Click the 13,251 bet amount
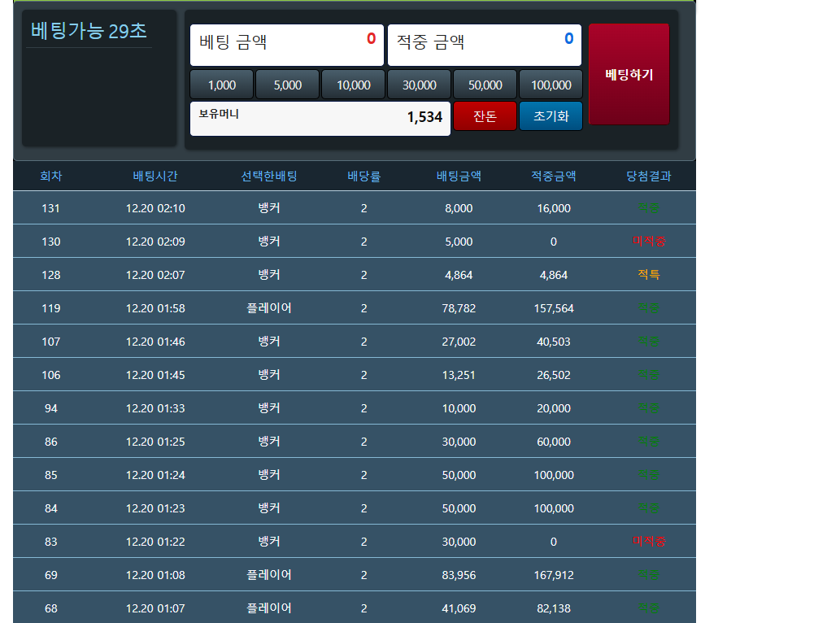The height and width of the screenshot is (623, 840). pos(459,375)
